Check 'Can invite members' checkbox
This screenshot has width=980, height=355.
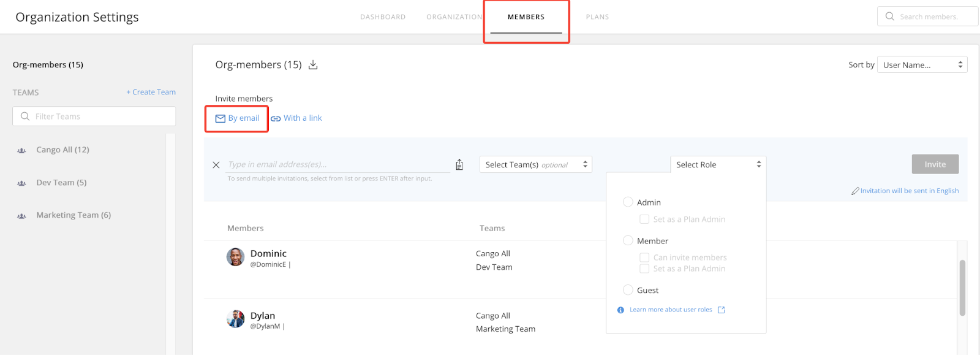[644, 258]
